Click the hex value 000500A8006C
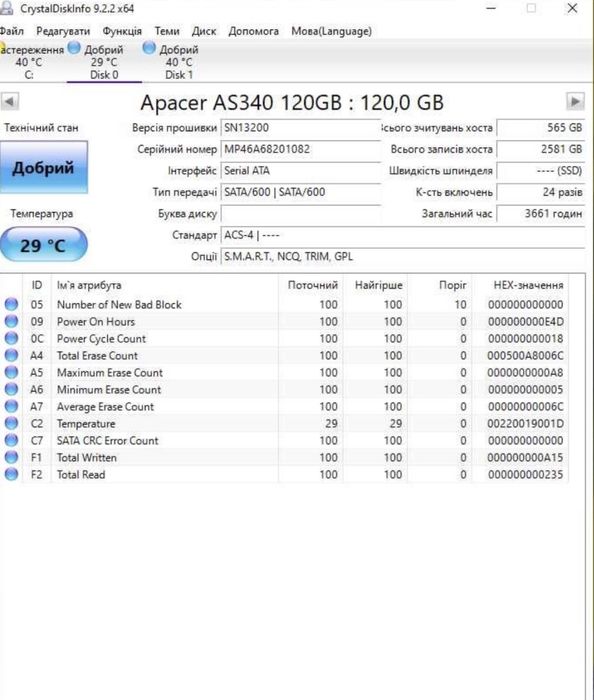Screen dimensions: 594x700 [525, 355]
